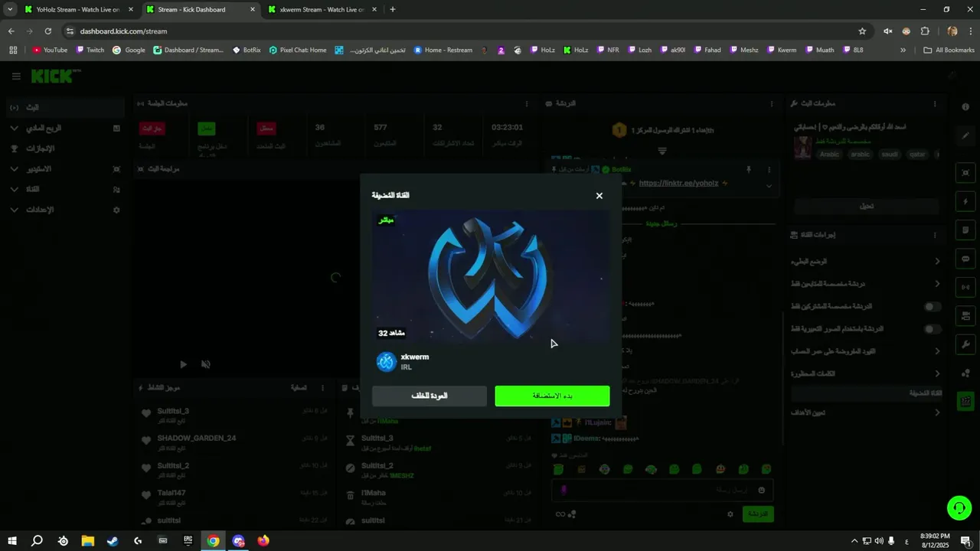Click the edit button under stream info
The image size is (980, 551).
[x=867, y=207]
